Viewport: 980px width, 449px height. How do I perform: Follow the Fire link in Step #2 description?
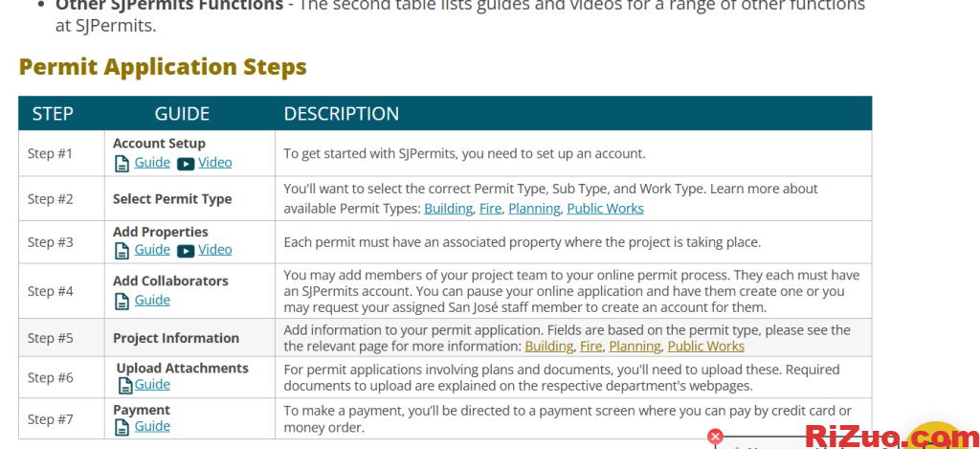point(490,209)
